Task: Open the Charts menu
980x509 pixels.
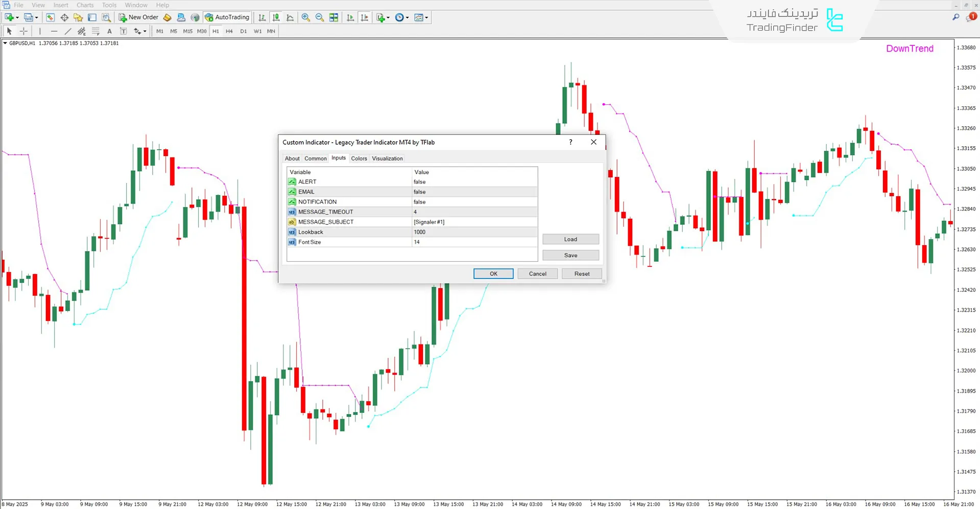Action: click(84, 5)
